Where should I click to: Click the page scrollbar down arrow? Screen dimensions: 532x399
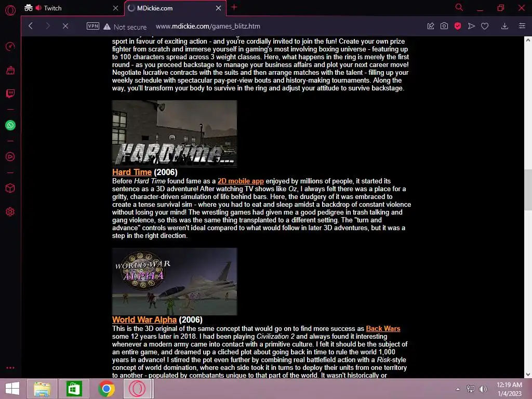[x=528, y=375]
